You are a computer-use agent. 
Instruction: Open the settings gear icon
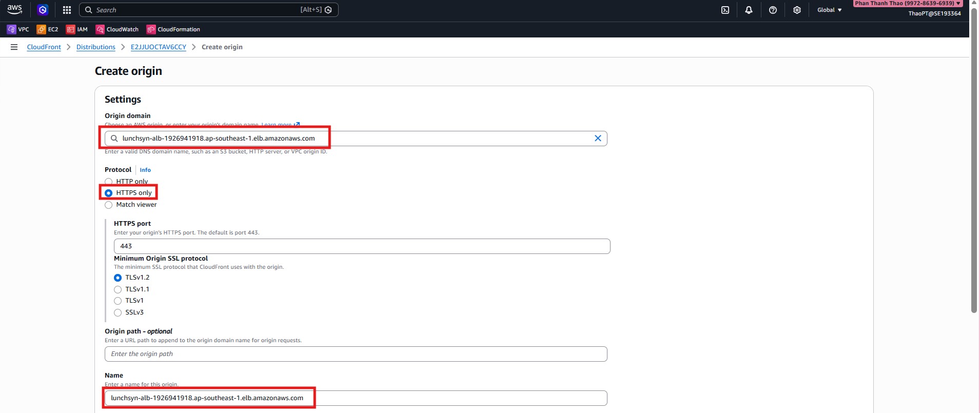(797, 10)
